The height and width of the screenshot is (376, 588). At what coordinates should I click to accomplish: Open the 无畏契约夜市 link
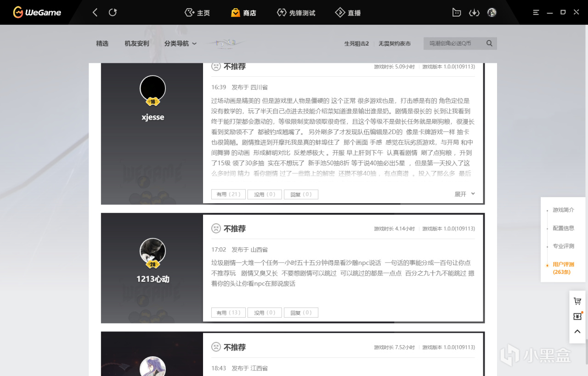pos(395,44)
